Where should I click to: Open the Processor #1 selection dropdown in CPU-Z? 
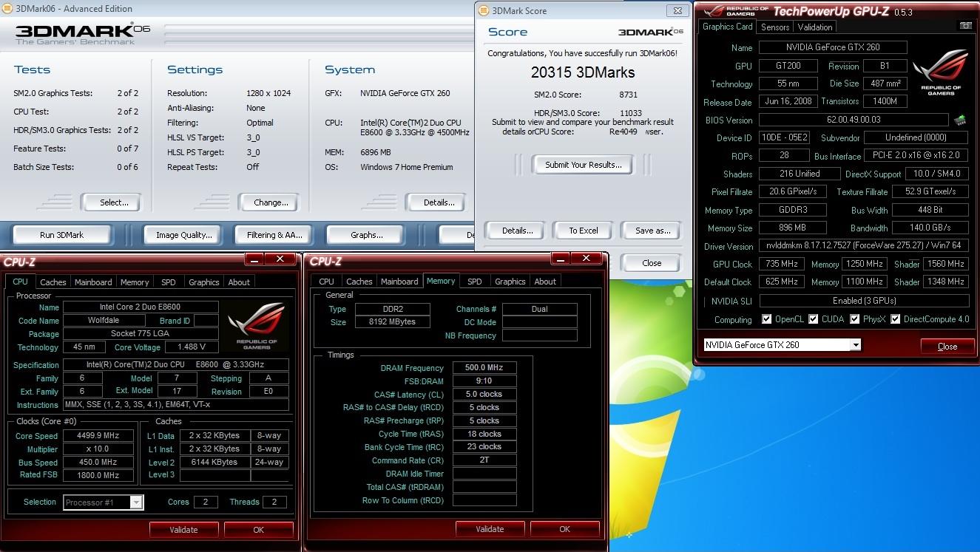click(103, 502)
